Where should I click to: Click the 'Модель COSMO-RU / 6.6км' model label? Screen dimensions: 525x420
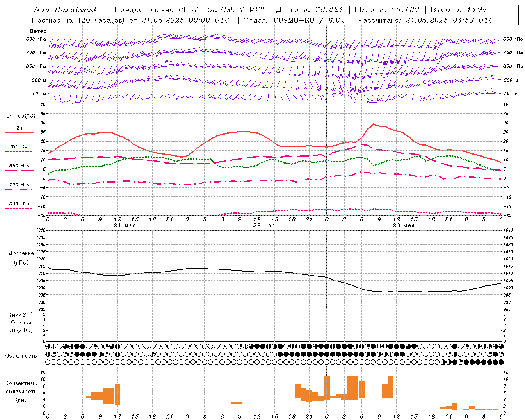click(x=296, y=20)
